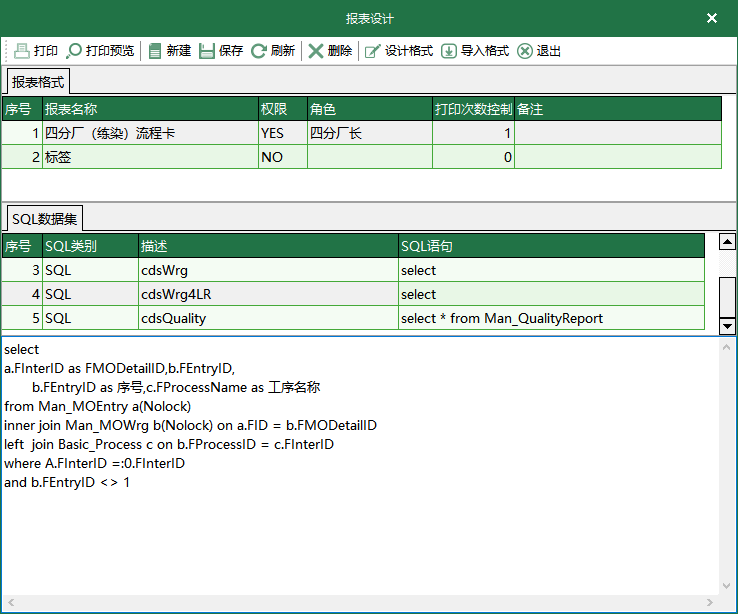The image size is (738, 614).
Task: Click the 设计格式 pencil icon
Action: click(373, 51)
